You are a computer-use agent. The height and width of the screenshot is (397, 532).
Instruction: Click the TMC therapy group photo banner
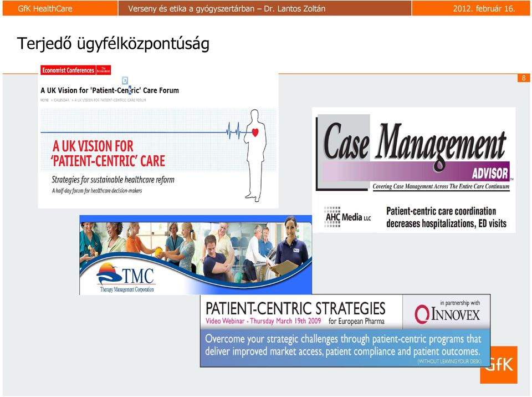196,255
